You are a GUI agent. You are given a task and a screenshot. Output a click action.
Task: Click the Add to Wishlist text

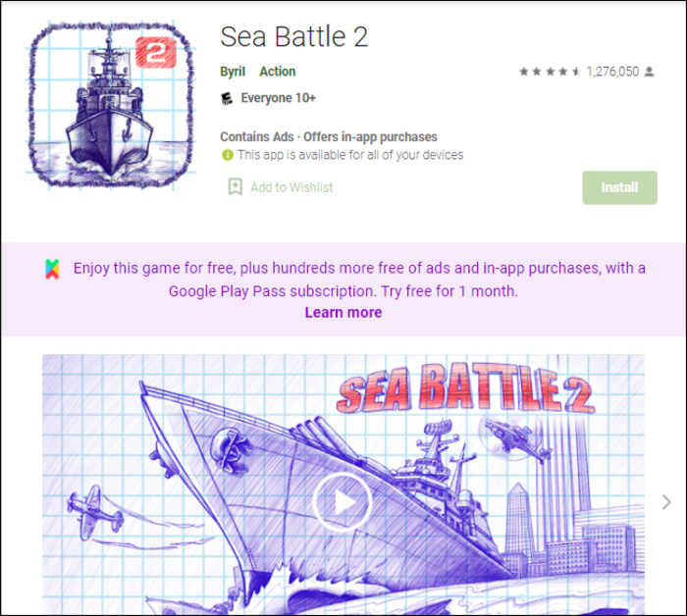(291, 187)
